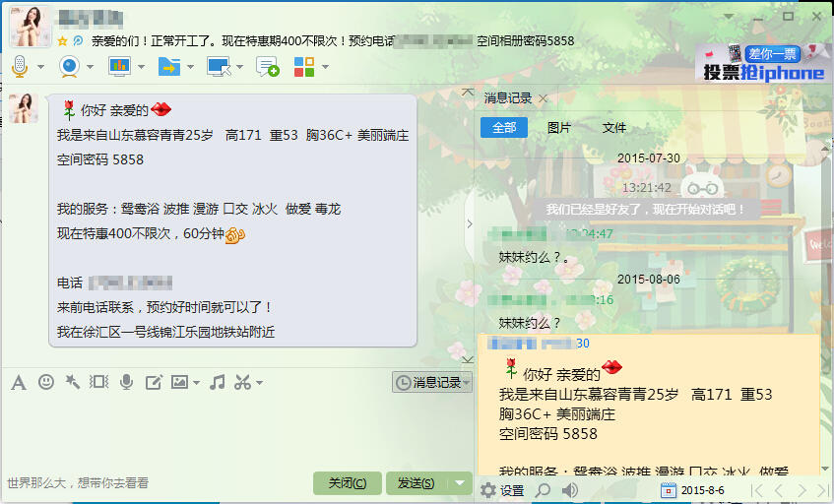Start a voice call with microphone icon
The width and height of the screenshot is (834, 504).
[x=20, y=67]
